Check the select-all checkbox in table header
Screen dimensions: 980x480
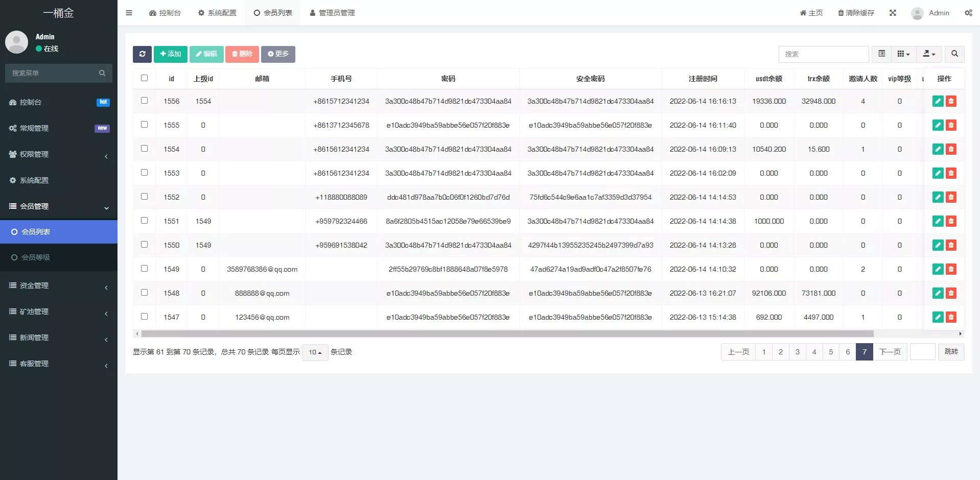tap(144, 78)
